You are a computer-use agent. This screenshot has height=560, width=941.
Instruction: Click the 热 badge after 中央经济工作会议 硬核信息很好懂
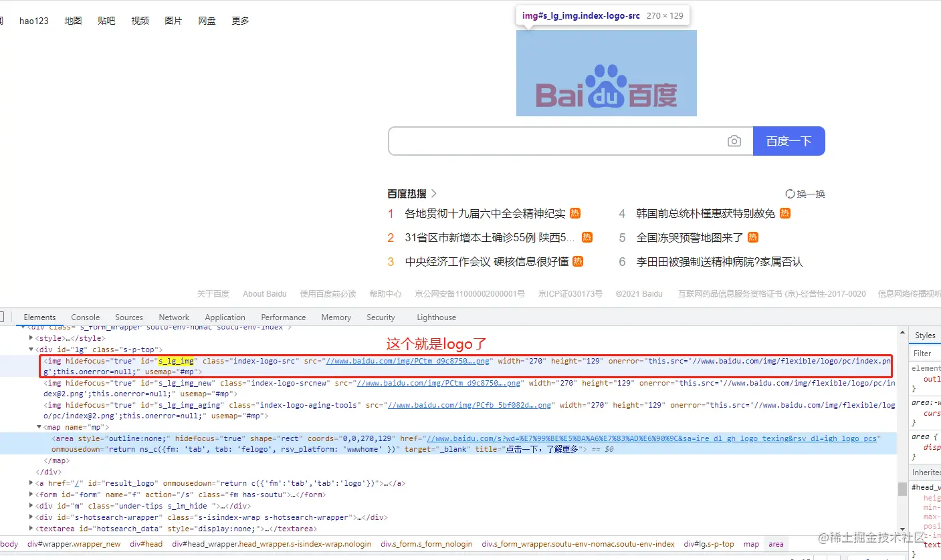click(578, 261)
